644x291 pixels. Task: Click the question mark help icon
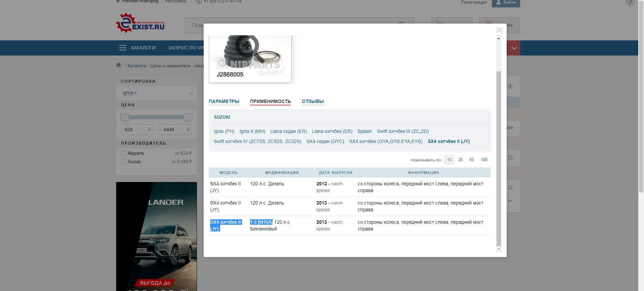pyautogui.click(x=630, y=2)
